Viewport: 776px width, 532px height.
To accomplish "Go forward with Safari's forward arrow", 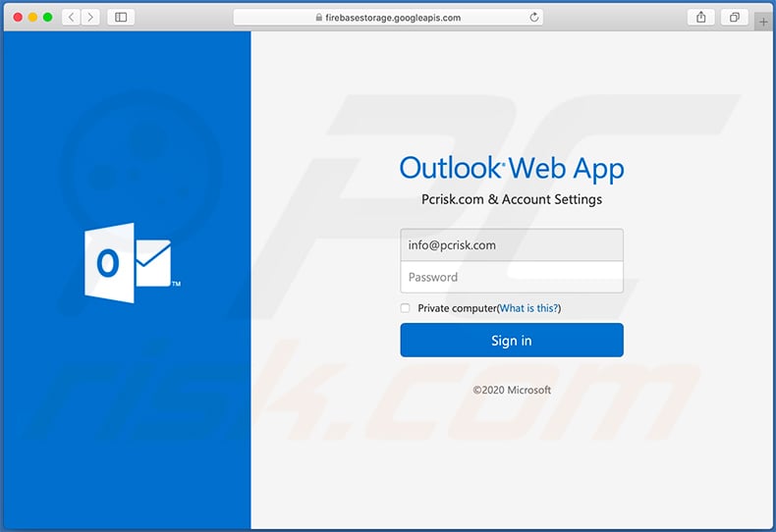I will pos(90,18).
